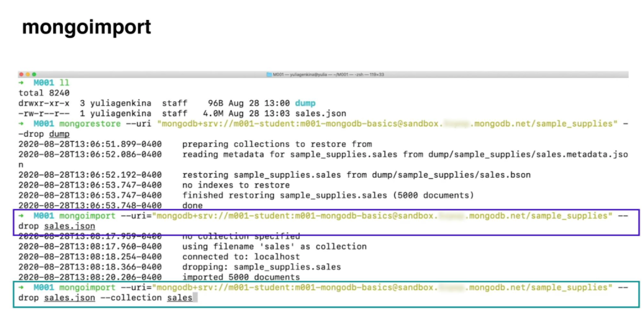The height and width of the screenshot is (315, 644).
Task: Click the underlined 'dump' after --drop
Action: (x=60, y=134)
